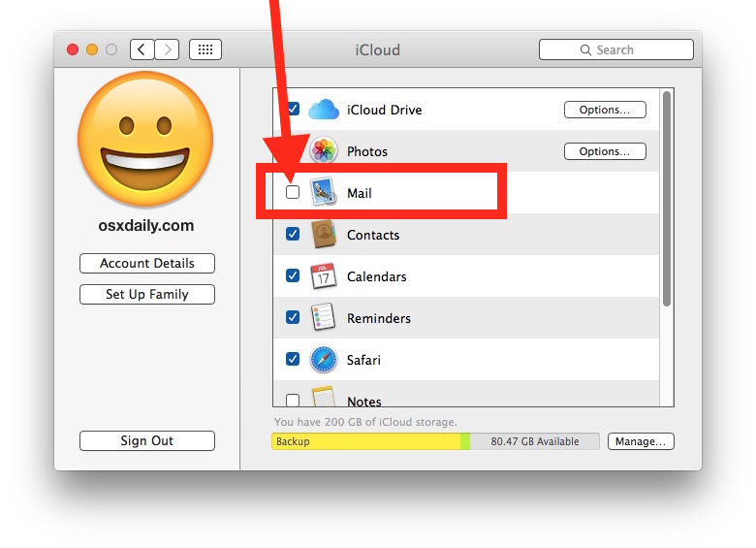Image resolution: width=756 pixels, height=548 pixels.
Task: Click the Contacts book icon
Action: tap(323, 235)
